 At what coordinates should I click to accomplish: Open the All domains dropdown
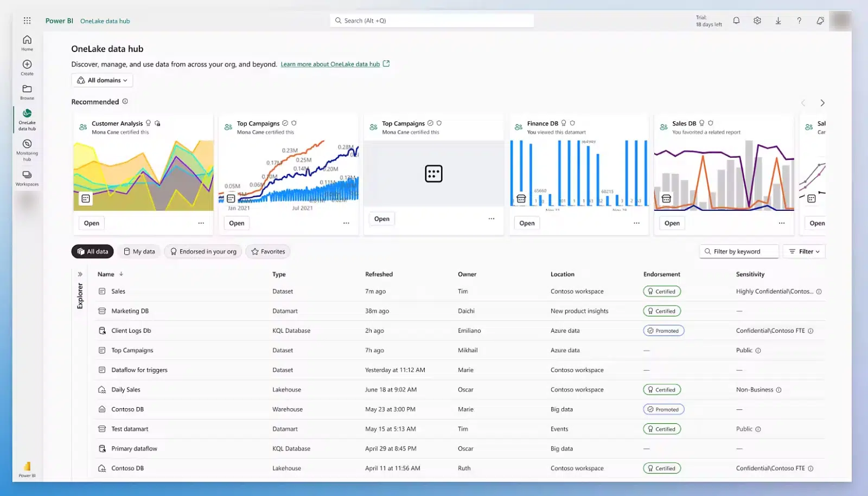click(x=102, y=80)
